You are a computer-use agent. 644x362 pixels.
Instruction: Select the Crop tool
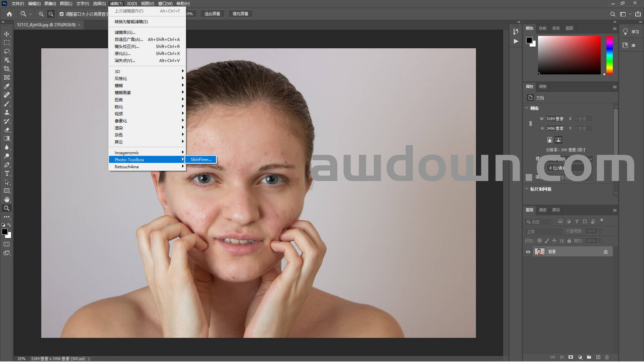click(x=7, y=69)
